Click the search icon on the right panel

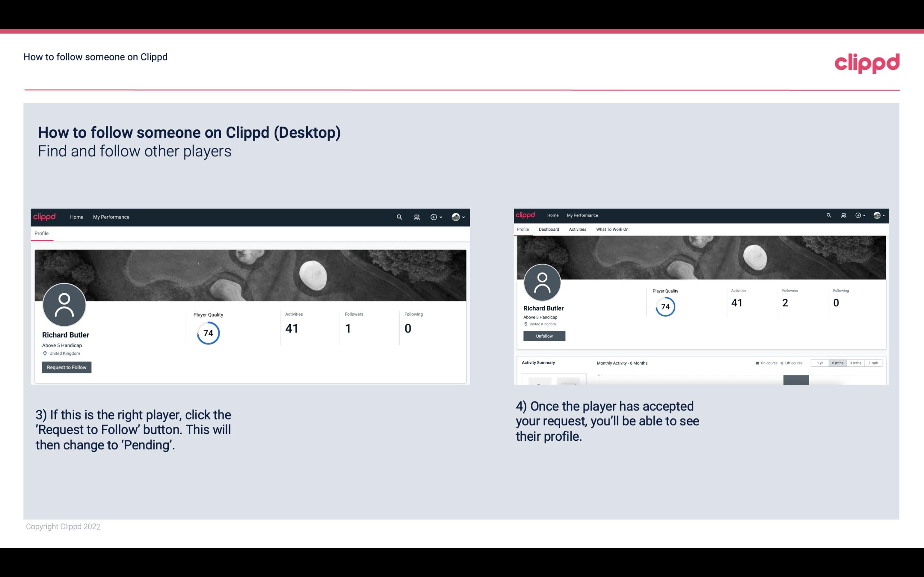click(828, 215)
